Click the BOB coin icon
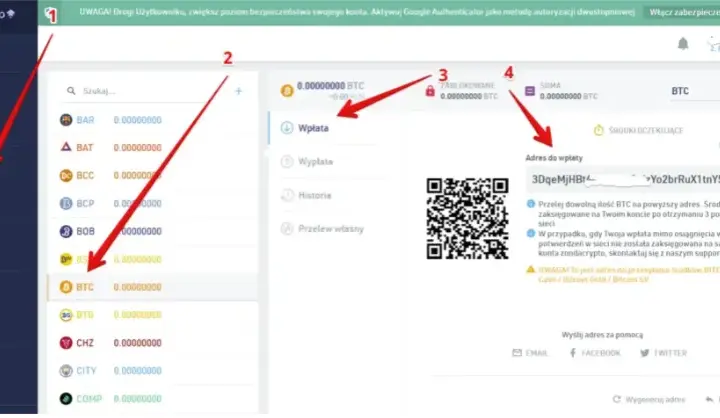This screenshot has height=418, width=720. (x=66, y=231)
